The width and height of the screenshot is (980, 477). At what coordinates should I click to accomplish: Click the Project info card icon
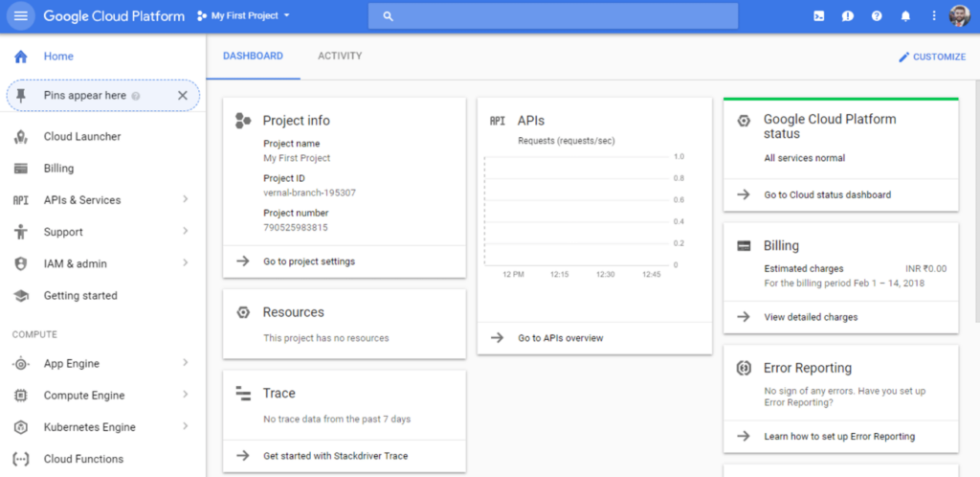tap(243, 121)
